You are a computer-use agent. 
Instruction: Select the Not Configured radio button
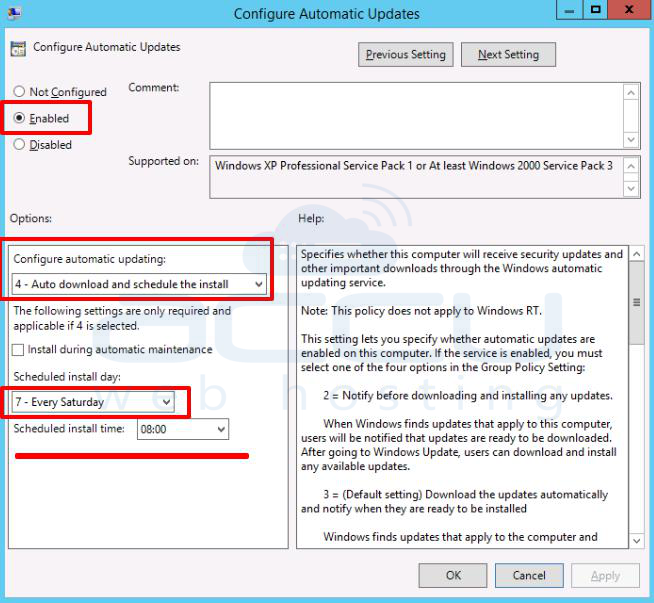click(19, 91)
